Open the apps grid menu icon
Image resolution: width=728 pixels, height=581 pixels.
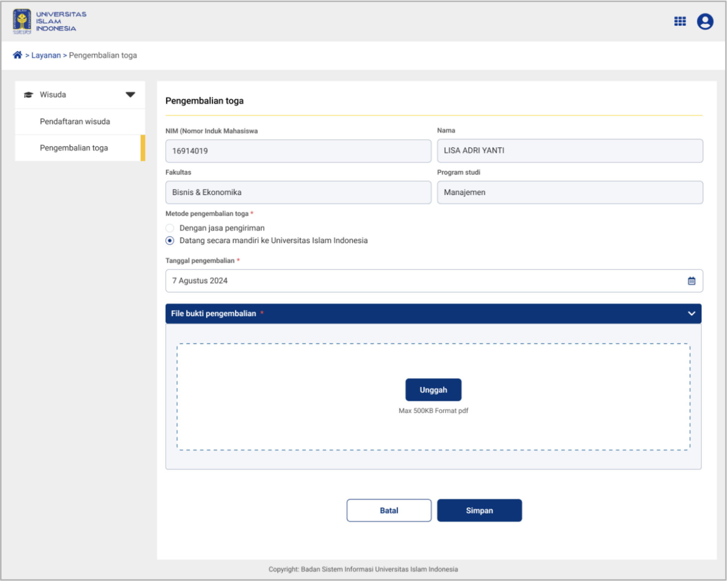point(679,21)
